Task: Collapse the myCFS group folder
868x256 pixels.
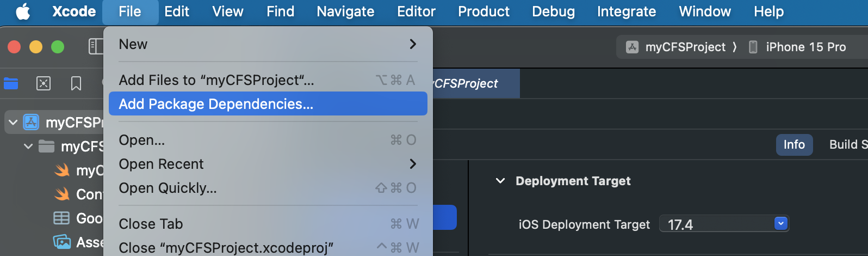Action: tap(28, 147)
